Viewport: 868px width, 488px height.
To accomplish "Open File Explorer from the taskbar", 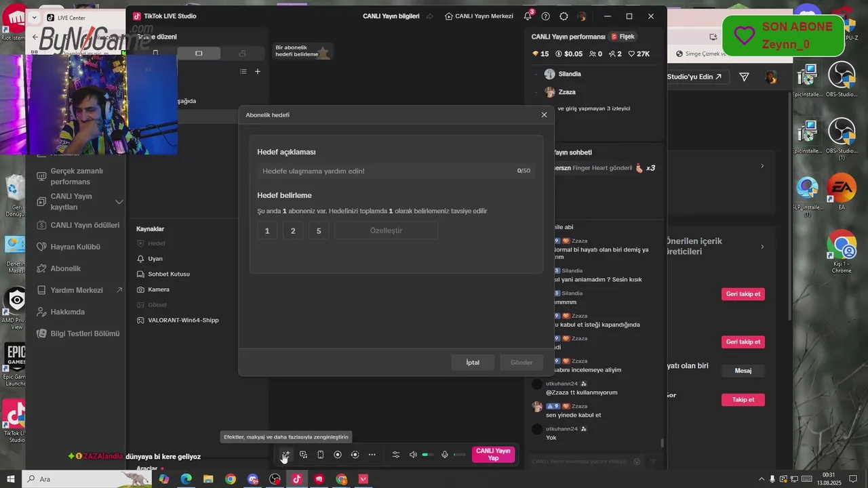I will point(208,479).
